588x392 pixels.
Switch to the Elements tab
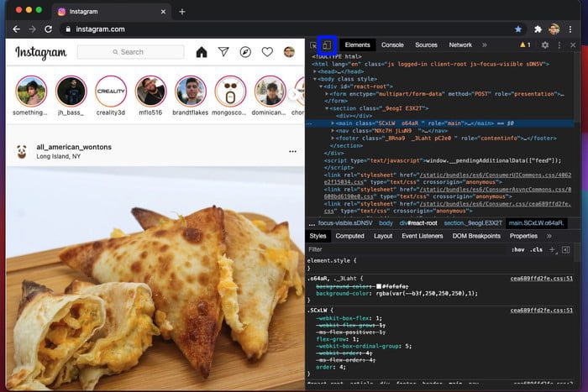pyautogui.click(x=357, y=45)
